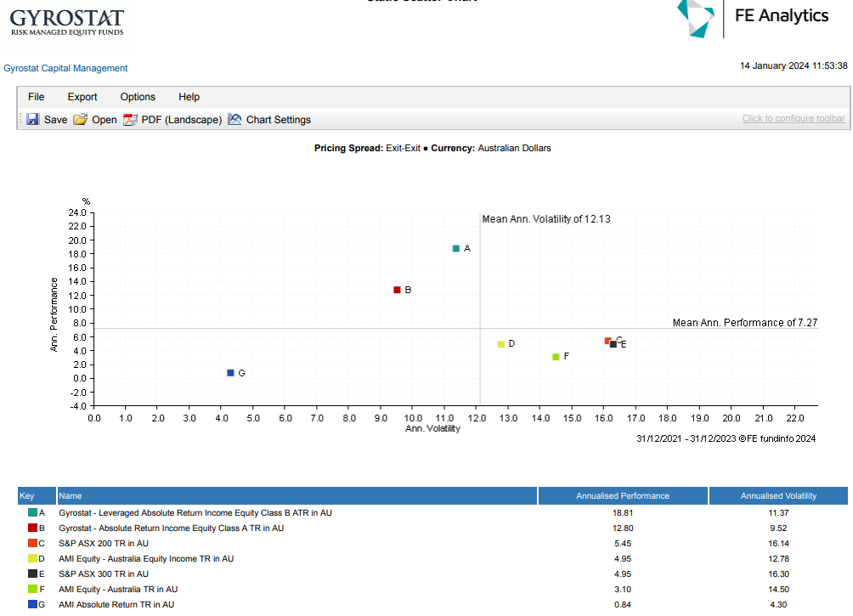Click the toolbar drag handle grip
The width and height of the screenshot is (853, 616).
click(x=21, y=119)
